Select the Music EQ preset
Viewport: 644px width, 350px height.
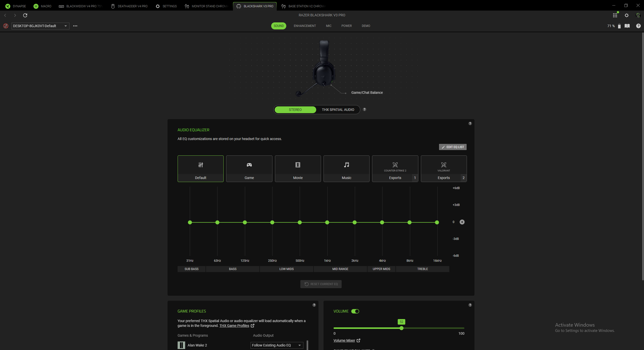(x=346, y=169)
